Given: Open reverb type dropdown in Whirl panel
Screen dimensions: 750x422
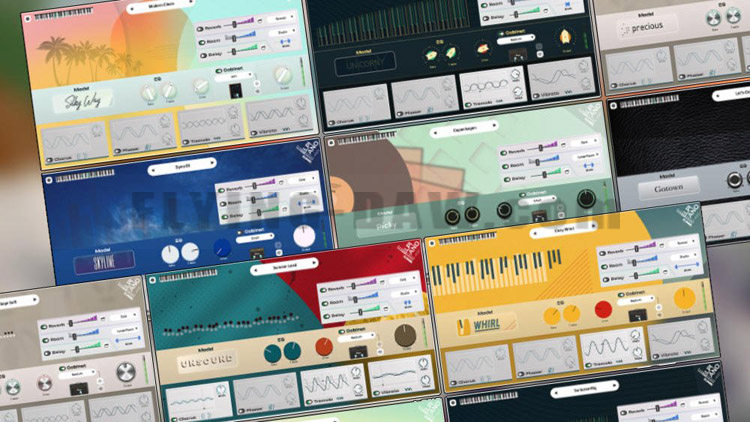Looking at the screenshot, I should click(683, 243).
